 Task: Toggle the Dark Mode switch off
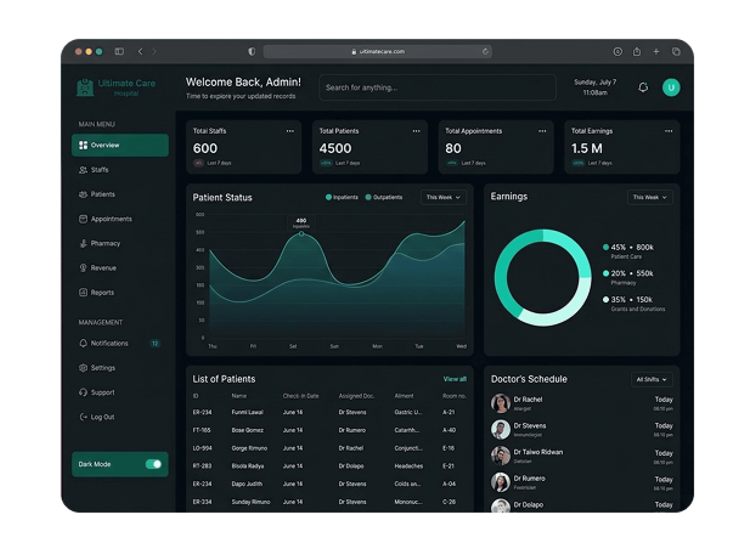154,464
